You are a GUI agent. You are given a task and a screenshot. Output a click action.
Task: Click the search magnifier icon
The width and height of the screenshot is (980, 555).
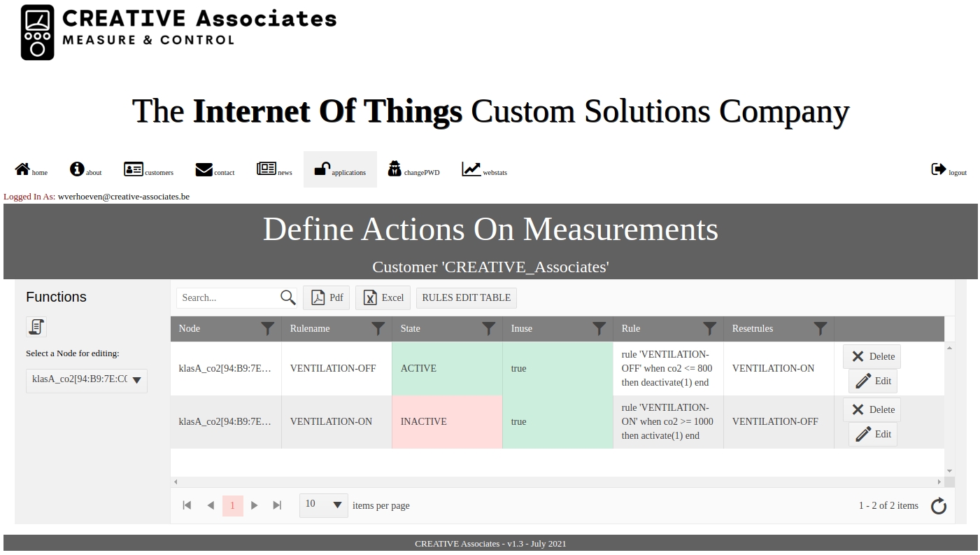[x=287, y=297]
